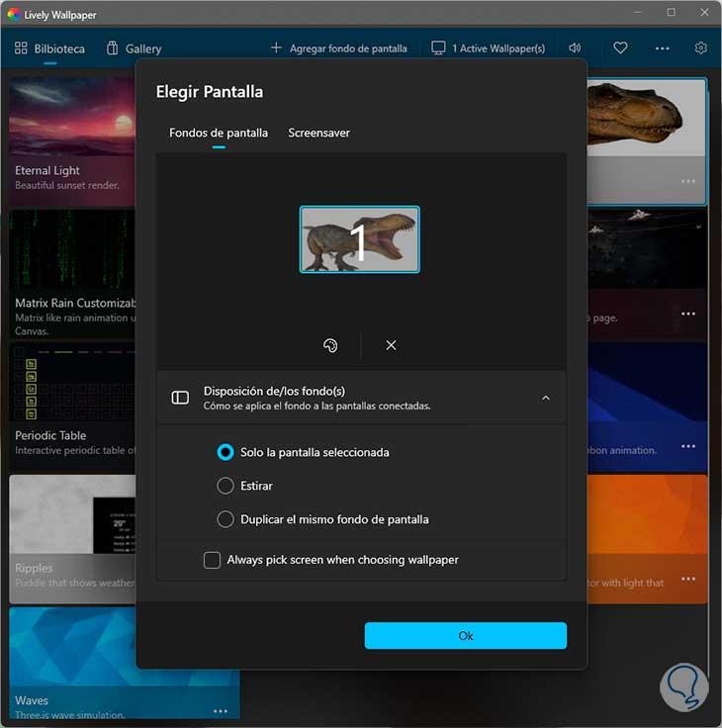Click the plus icon for adding wallpaper
The height and width of the screenshot is (728, 722).
pos(276,47)
